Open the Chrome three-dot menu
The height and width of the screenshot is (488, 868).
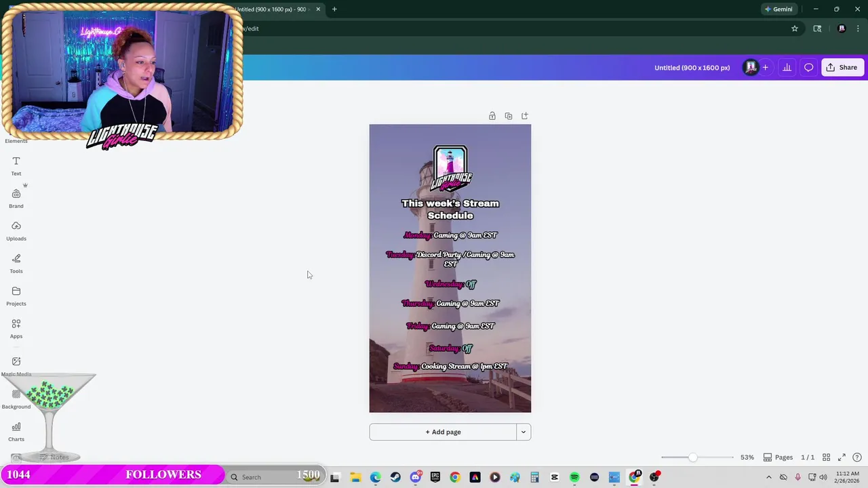tap(858, 28)
